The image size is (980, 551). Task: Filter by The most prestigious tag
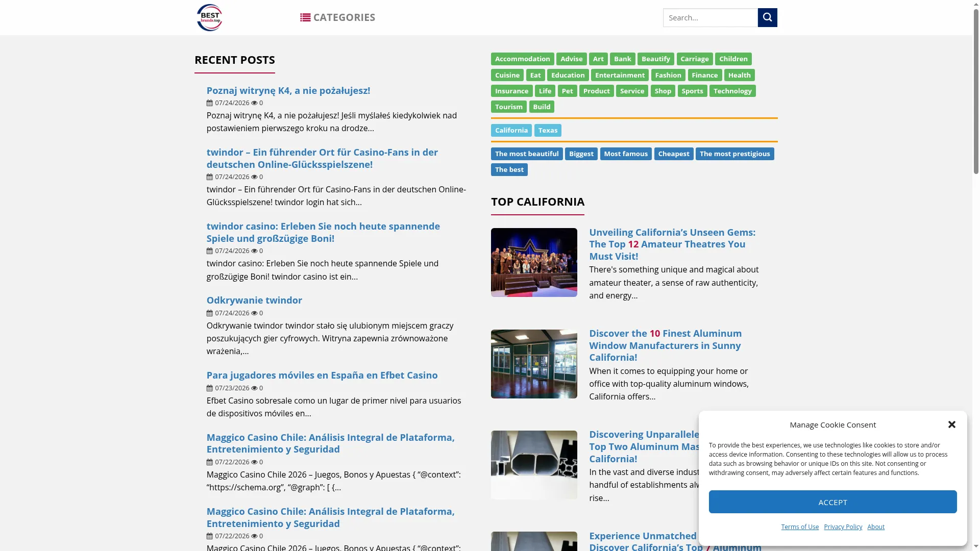tap(734, 154)
